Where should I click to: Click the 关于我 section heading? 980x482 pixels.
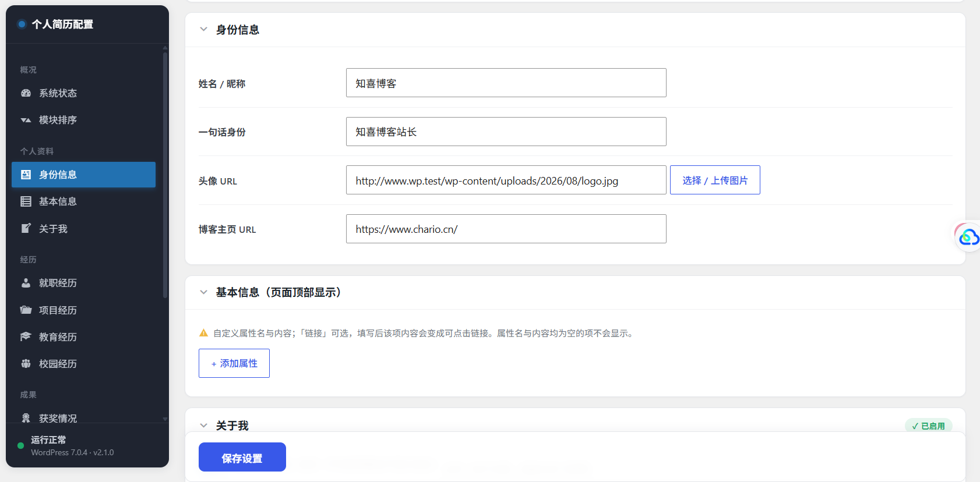232,426
